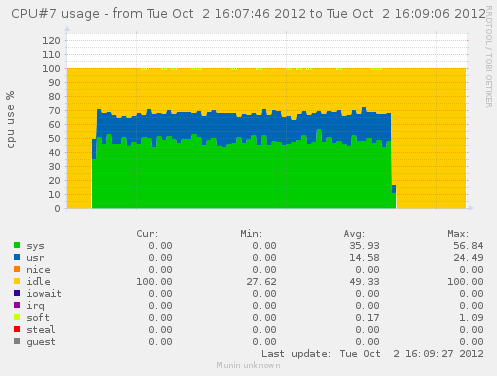Click the 100 label on y-axis
497x376 pixels.
[51, 69]
